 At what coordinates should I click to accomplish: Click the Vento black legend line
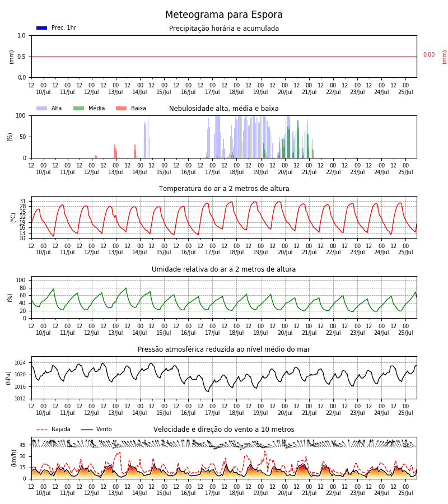(87, 430)
